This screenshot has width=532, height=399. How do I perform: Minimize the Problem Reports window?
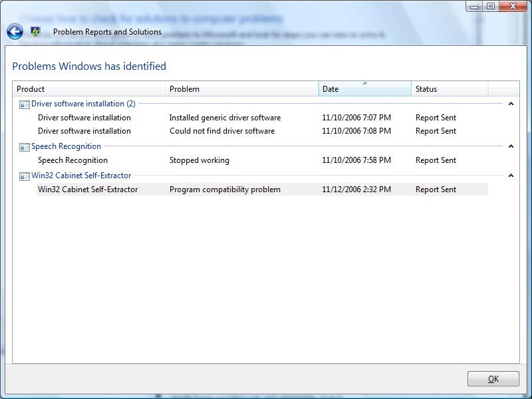474,6
